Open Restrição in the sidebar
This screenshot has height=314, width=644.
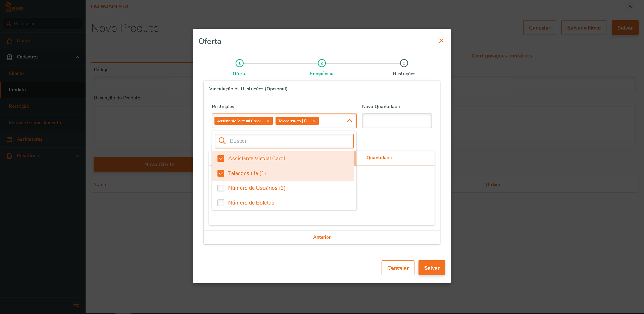[43, 106]
